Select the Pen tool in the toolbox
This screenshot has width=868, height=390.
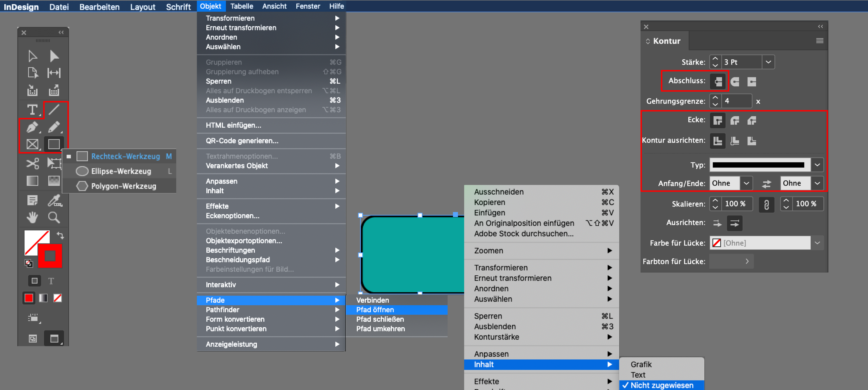click(32, 127)
